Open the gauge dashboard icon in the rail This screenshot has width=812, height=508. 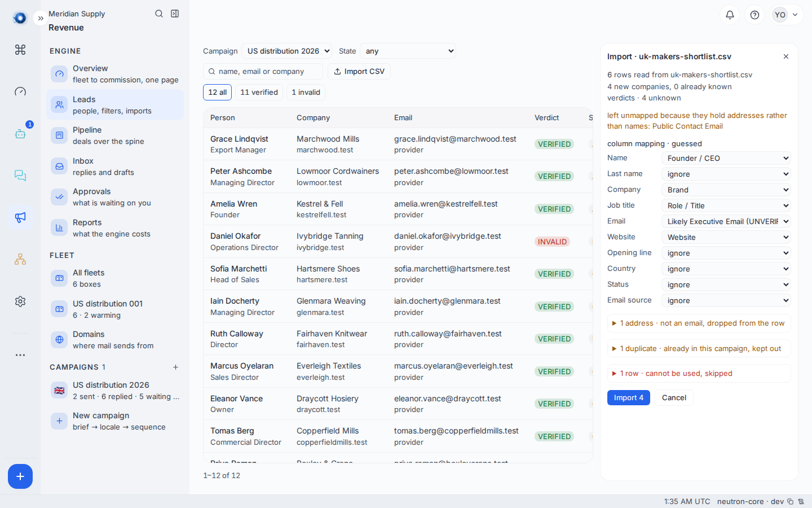[x=20, y=91]
